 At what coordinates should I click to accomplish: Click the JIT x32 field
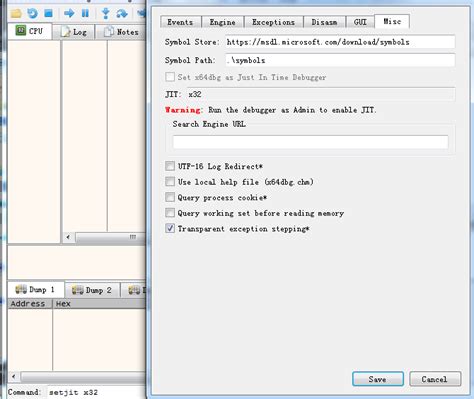[x=321, y=94]
